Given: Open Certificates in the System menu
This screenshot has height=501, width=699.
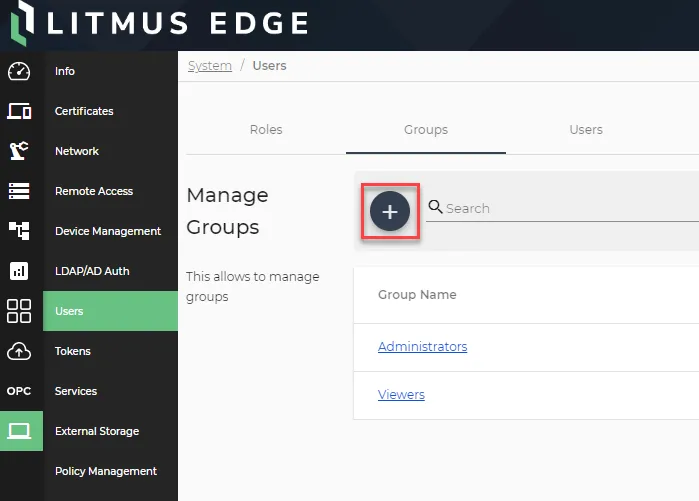Looking at the screenshot, I should (x=110, y=111).
